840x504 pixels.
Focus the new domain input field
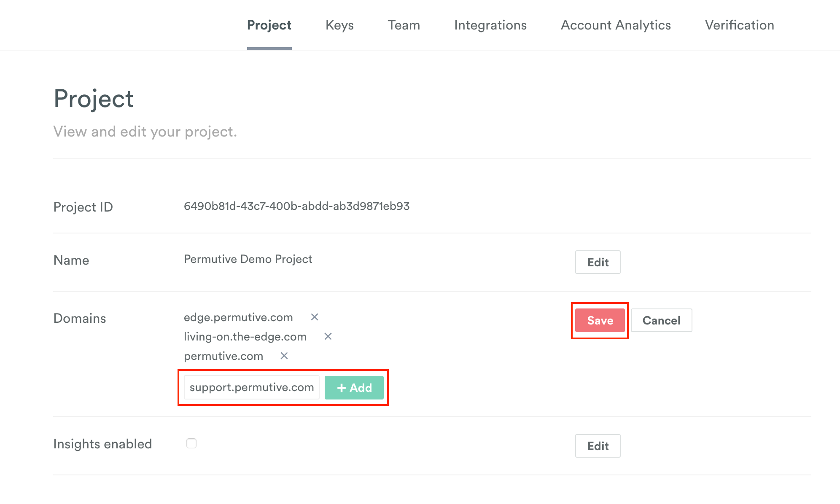252,388
